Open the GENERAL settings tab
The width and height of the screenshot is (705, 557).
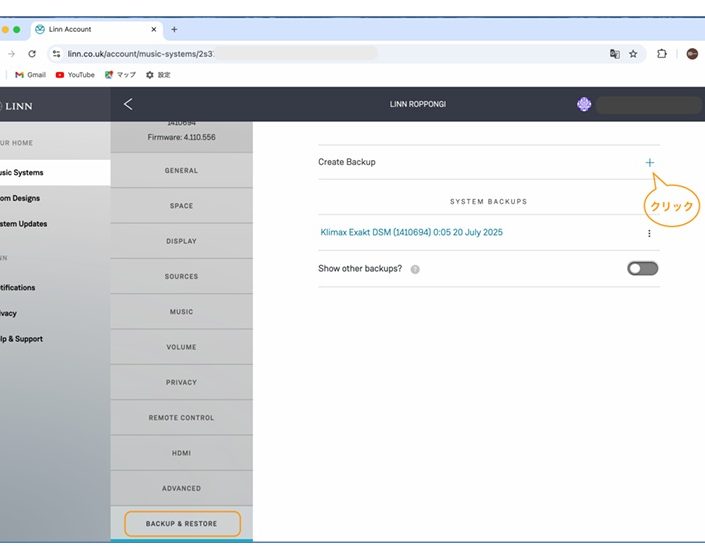(x=181, y=170)
